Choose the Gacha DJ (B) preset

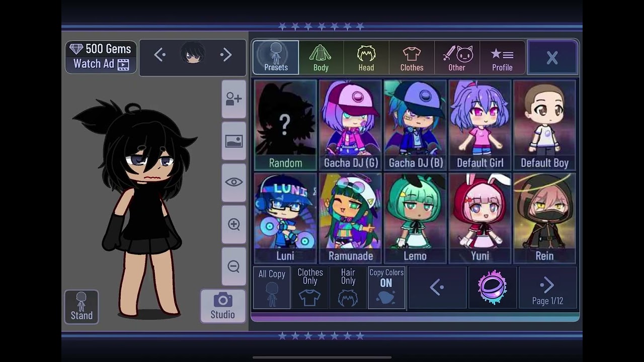coord(416,125)
